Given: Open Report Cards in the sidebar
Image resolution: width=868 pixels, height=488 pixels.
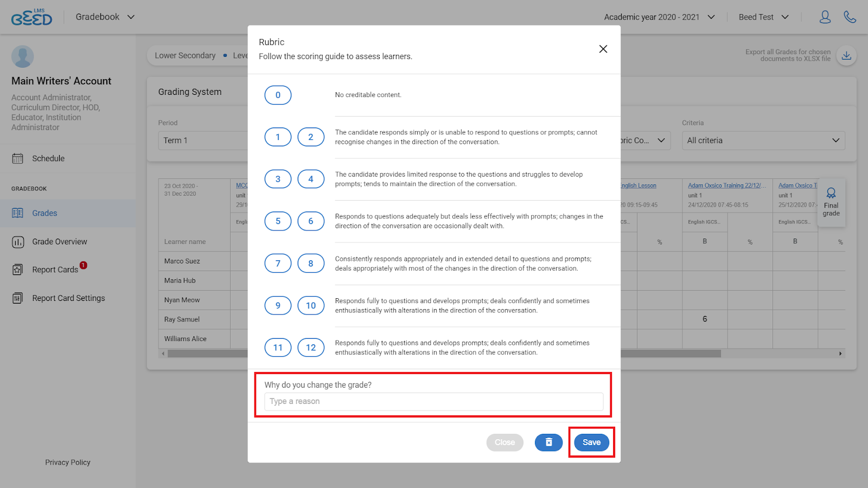Looking at the screenshot, I should coord(55,269).
